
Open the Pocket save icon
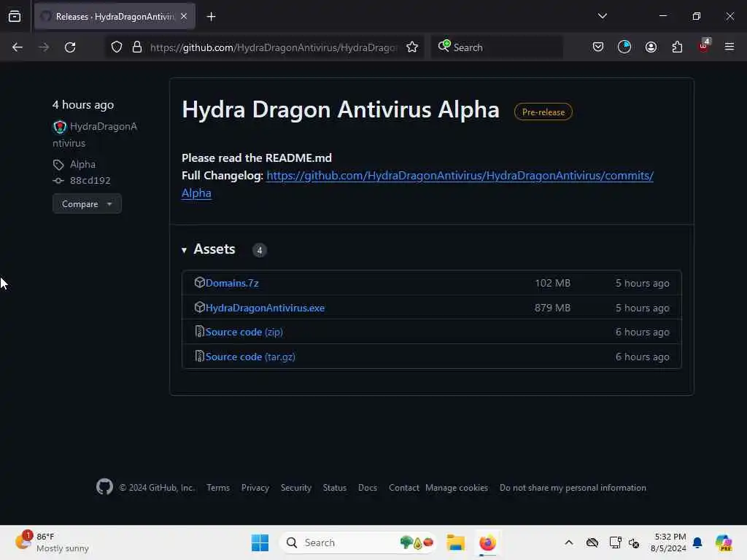[x=598, y=47]
